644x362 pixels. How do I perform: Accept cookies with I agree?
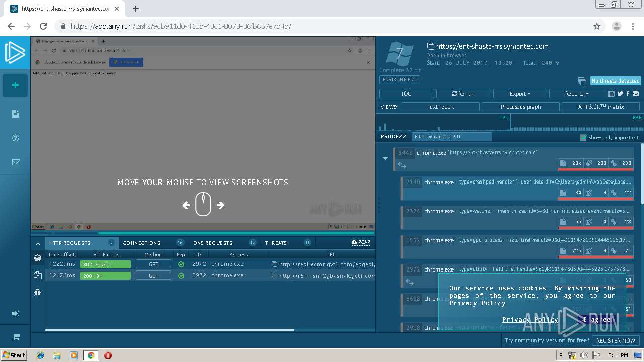[597, 319]
